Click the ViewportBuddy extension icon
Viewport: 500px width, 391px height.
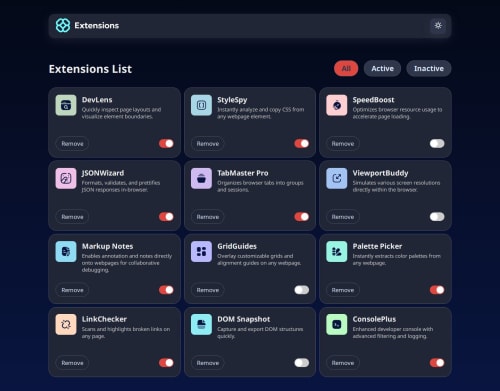(337, 178)
